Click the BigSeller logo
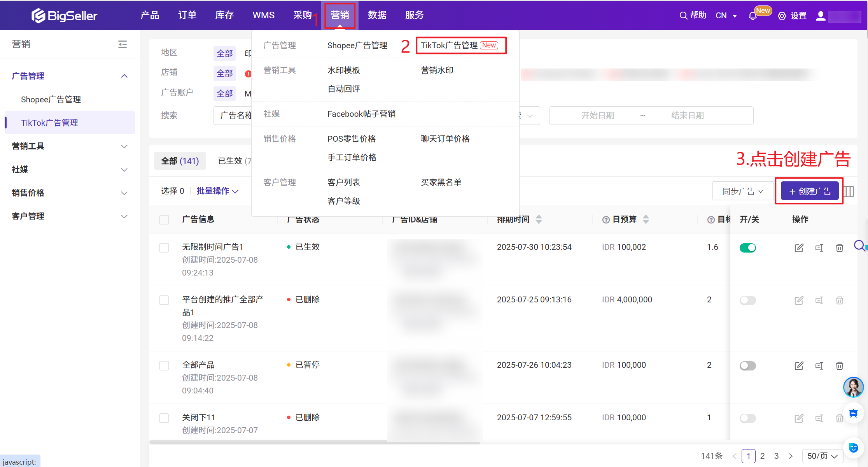This screenshot has width=868, height=467. pyautogui.click(x=64, y=15)
